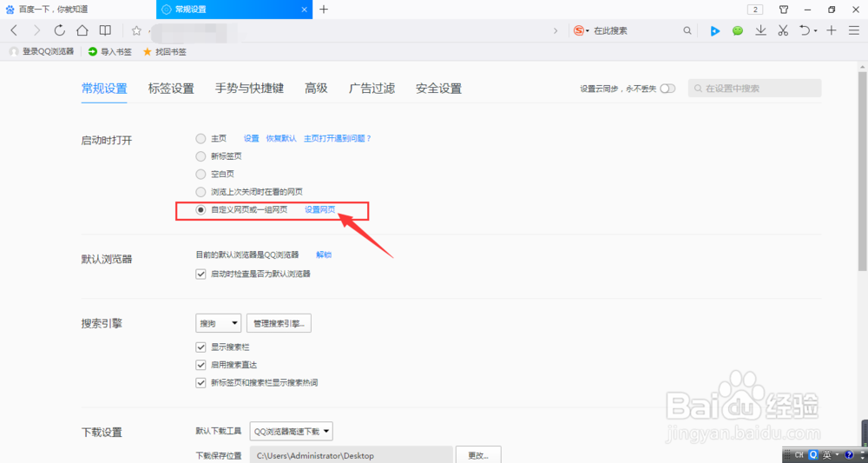Screen dimensions: 868x463
Task: Click the QQ input method tray icon
Action: point(813,454)
